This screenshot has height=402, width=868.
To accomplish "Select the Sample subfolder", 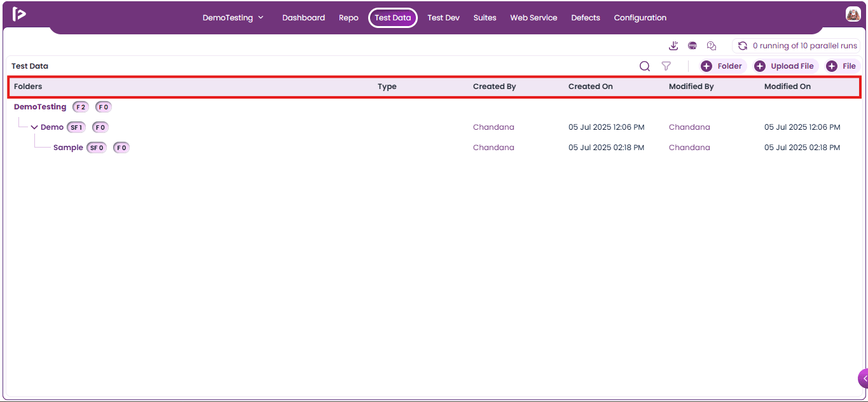I will pyautogui.click(x=68, y=148).
